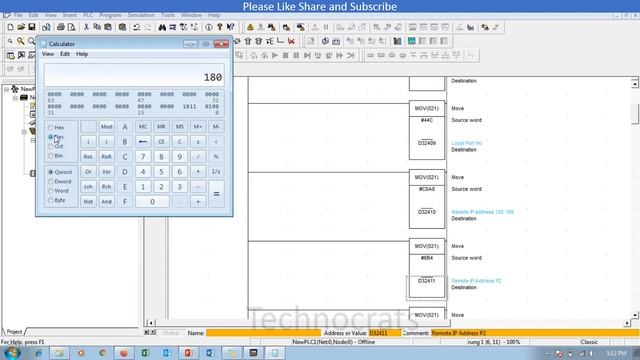Click the Toggle Project Workspace icon
The height and width of the screenshot is (360, 640).
coord(10,55)
